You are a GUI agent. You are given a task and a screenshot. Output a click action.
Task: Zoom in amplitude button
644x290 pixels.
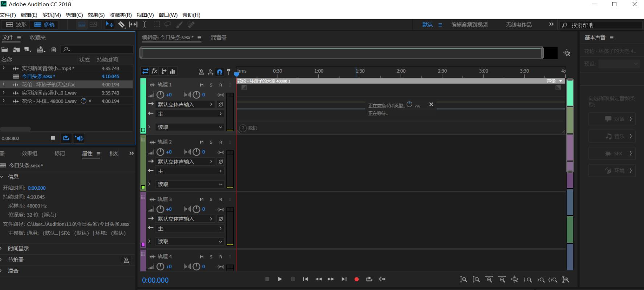point(464,279)
